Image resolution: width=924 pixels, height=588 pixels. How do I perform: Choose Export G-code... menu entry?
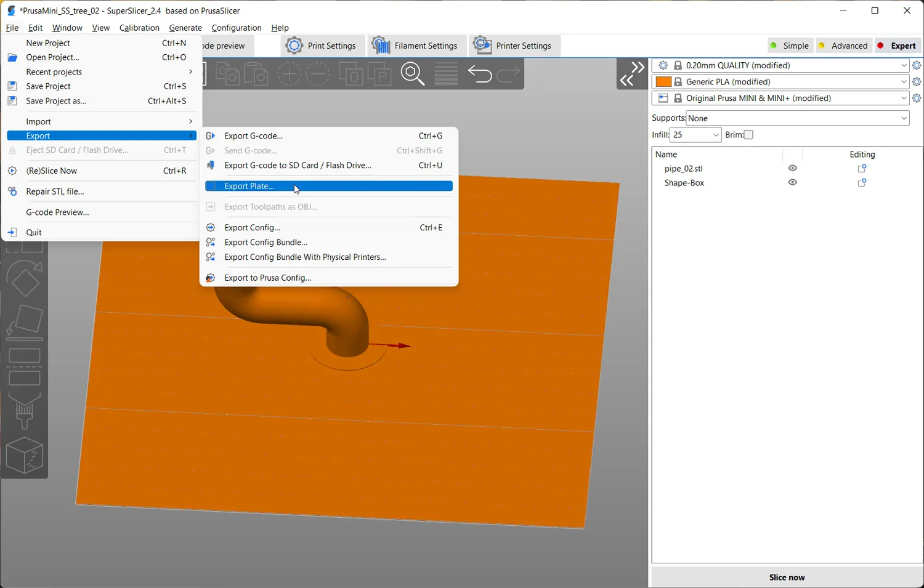(x=329, y=136)
